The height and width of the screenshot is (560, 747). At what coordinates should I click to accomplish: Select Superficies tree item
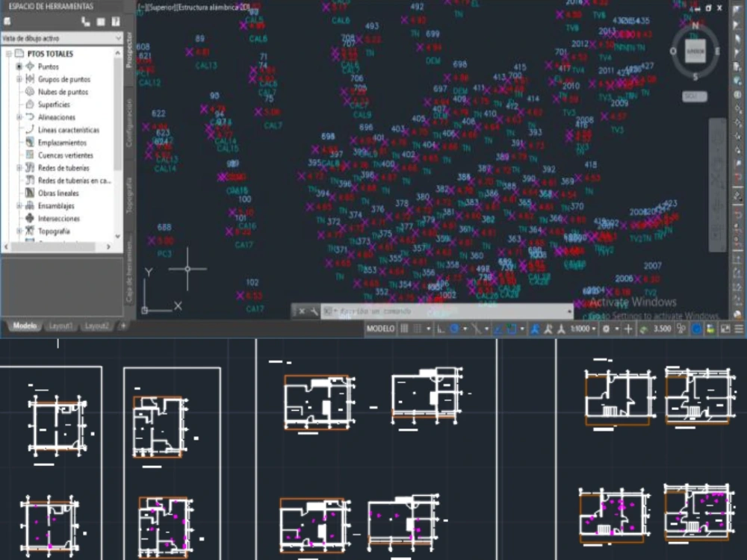pyautogui.click(x=54, y=105)
